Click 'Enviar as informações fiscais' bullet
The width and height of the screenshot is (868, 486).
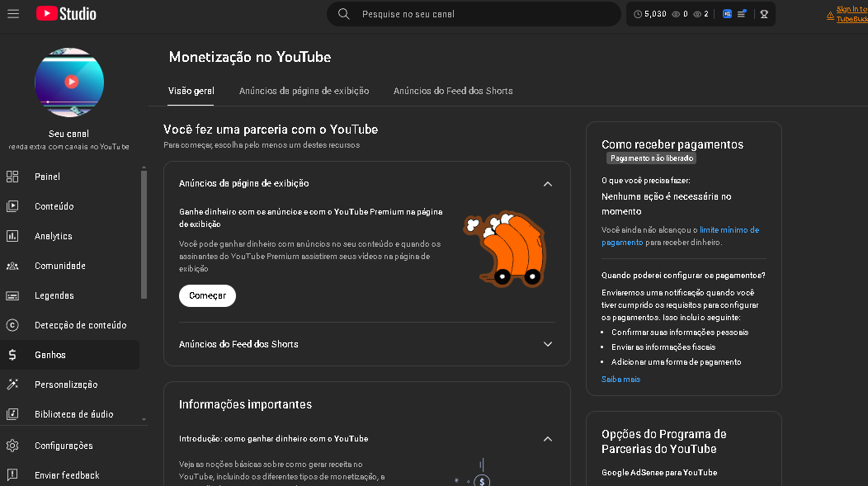[663, 347]
